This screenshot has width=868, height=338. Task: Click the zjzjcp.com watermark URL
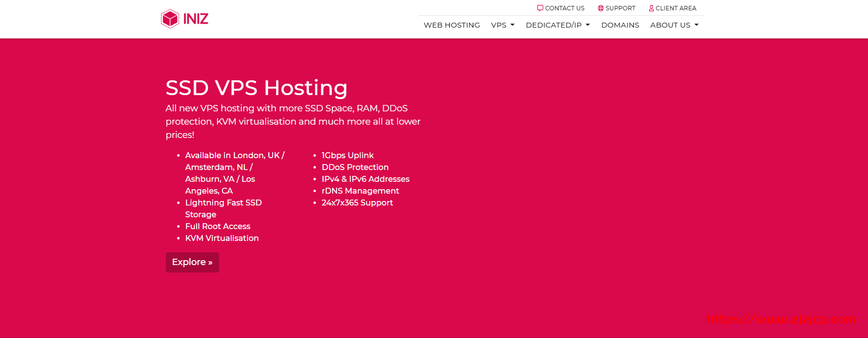780,319
